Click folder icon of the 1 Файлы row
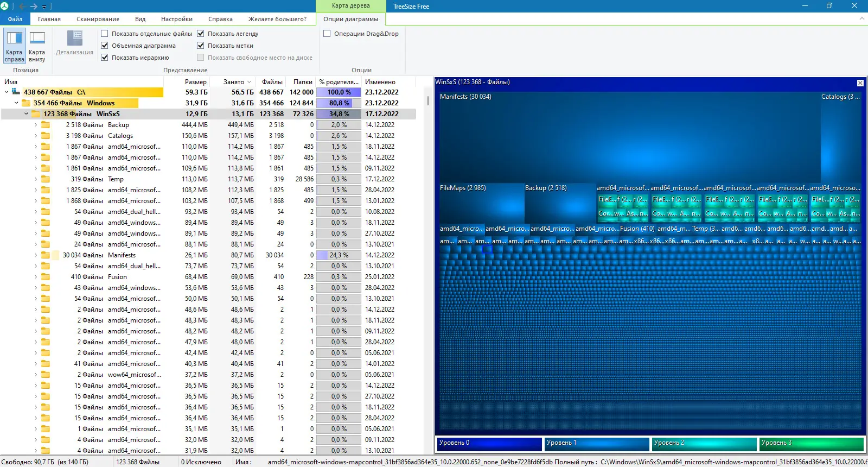Image resolution: width=868 pixels, height=467 pixels. click(46, 429)
